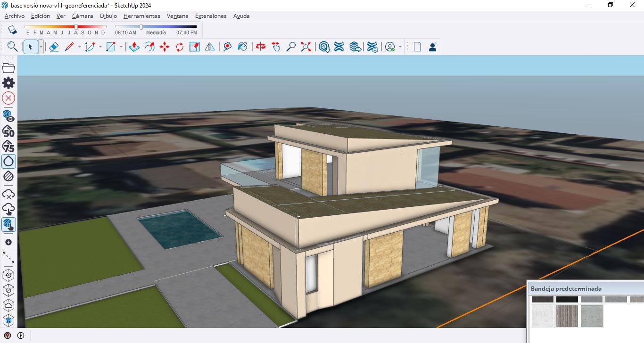Toggle the highlighted water-drop icon in sidebar
Screen dimensions: 644x343
[x=8, y=161]
